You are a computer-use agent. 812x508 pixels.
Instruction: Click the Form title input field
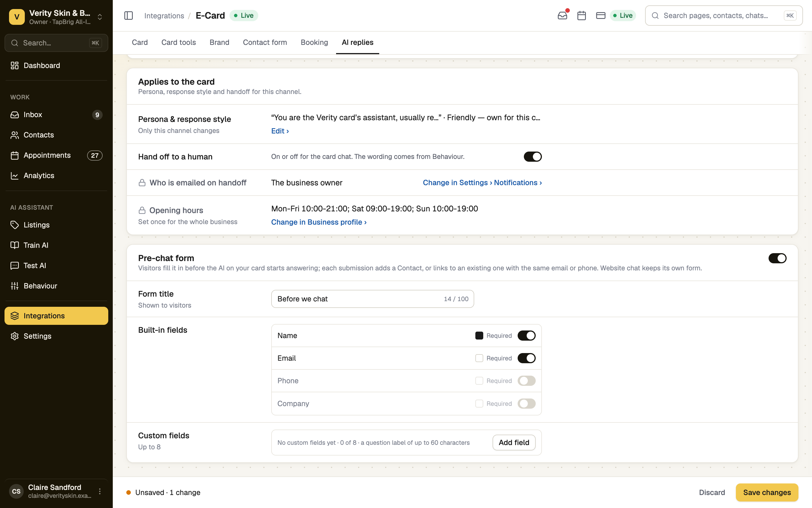point(372,299)
